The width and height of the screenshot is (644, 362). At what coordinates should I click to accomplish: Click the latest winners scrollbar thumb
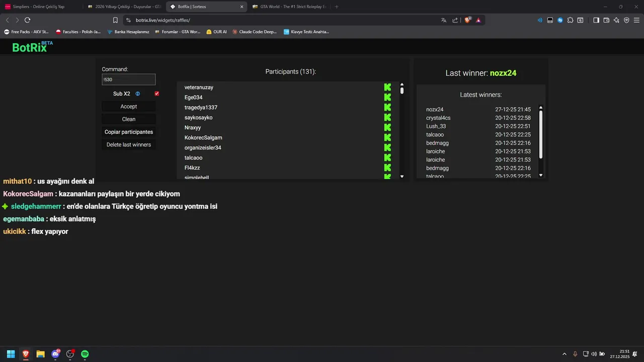[x=541, y=135]
